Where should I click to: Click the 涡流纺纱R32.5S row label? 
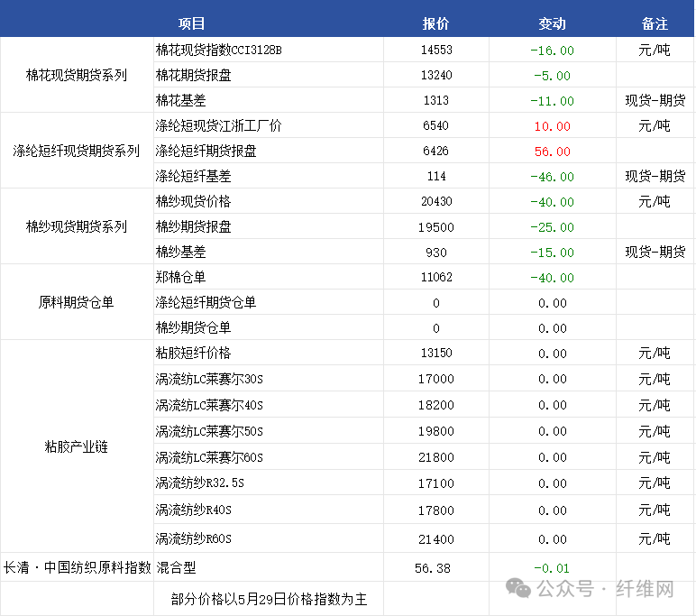200,483
